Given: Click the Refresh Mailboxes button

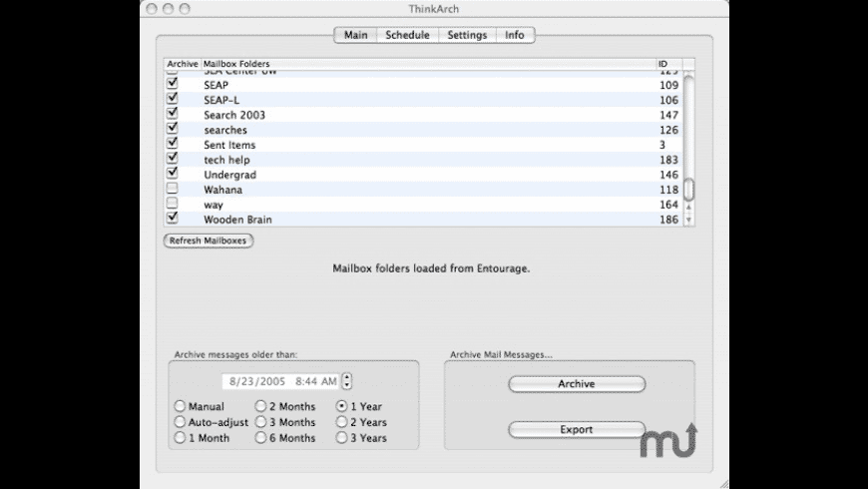Looking at the screenshot, I should [x=209, y=241].
